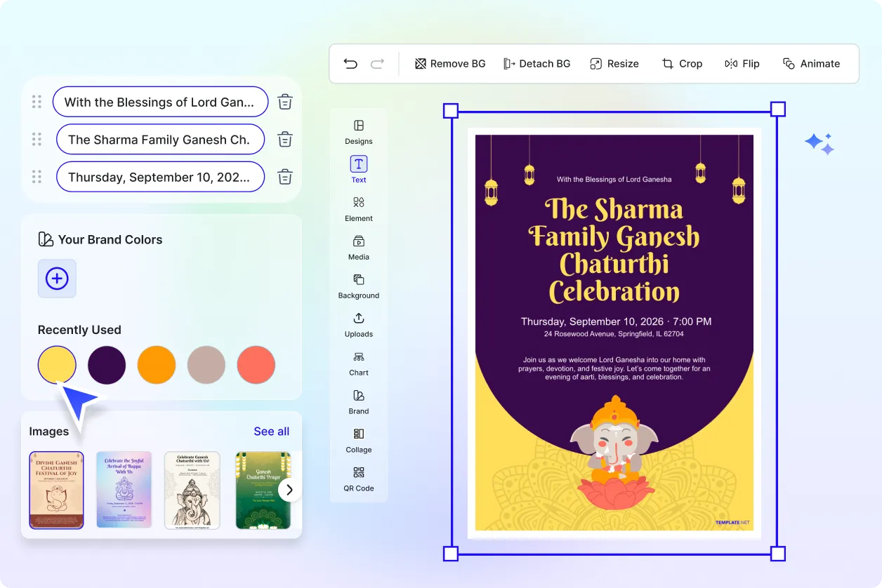Open the Uploads panel
Image resolution: width=882 pixels, height=588 pixels.
tap(358, 324)
